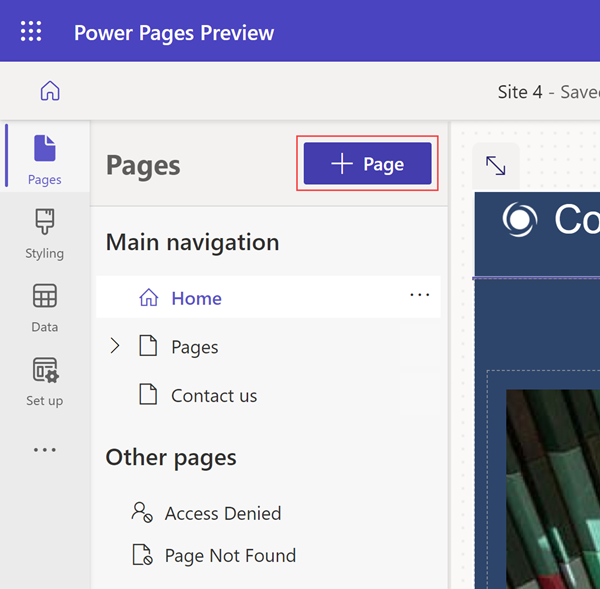Open the Data workspace
The width and height of the screenshot is (600, 589).
45,307
